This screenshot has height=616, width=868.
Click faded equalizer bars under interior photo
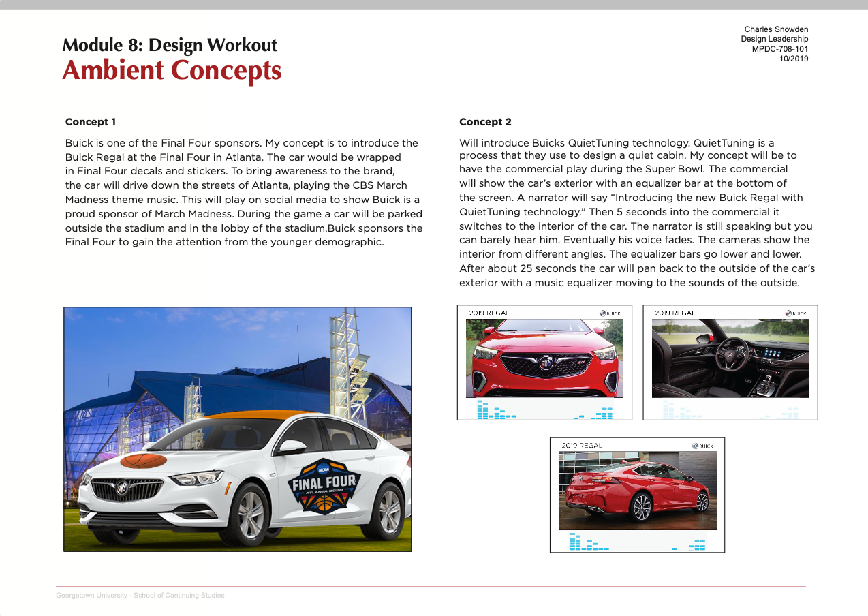point(730,409)
